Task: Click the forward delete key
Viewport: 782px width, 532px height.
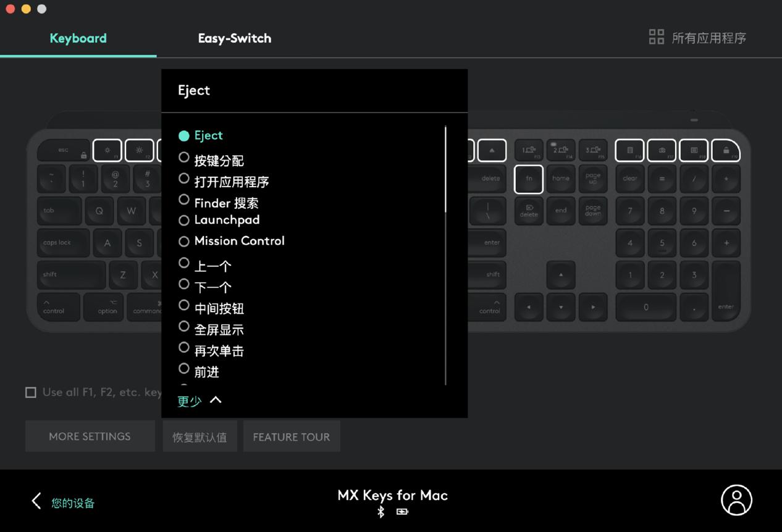Action: (529, 211)
